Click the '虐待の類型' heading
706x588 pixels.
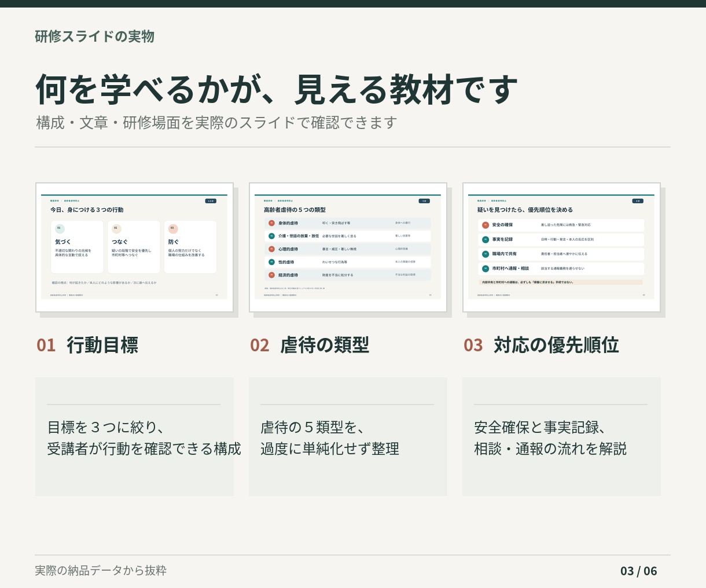pyautogui.click(x=325, y=345)
